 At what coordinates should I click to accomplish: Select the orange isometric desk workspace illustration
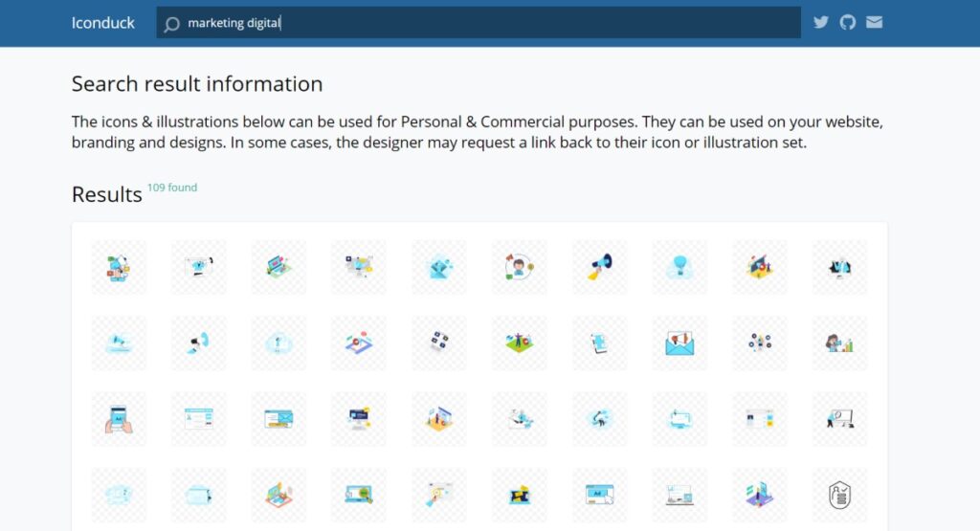[x=278, y=495]
